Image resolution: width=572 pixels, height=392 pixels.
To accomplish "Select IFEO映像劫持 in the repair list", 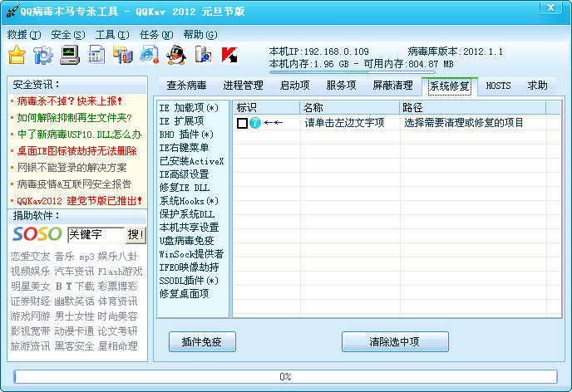I will coord(189,267).
